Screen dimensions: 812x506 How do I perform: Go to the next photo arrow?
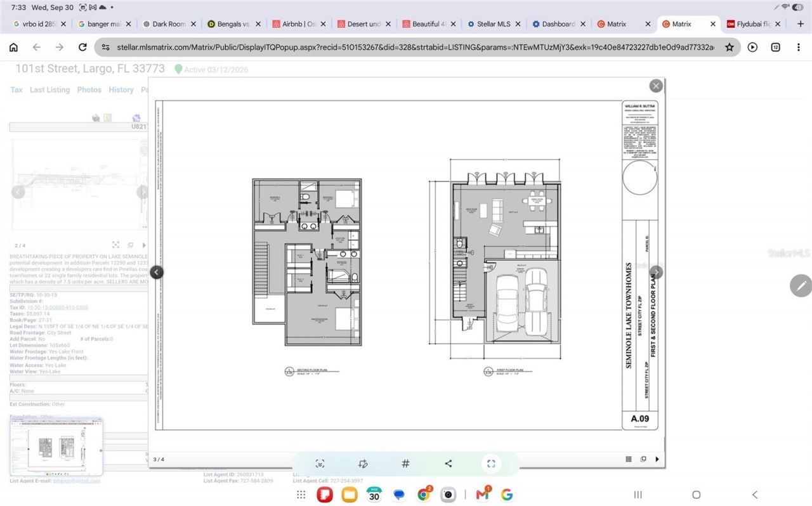tap(657, 272)
